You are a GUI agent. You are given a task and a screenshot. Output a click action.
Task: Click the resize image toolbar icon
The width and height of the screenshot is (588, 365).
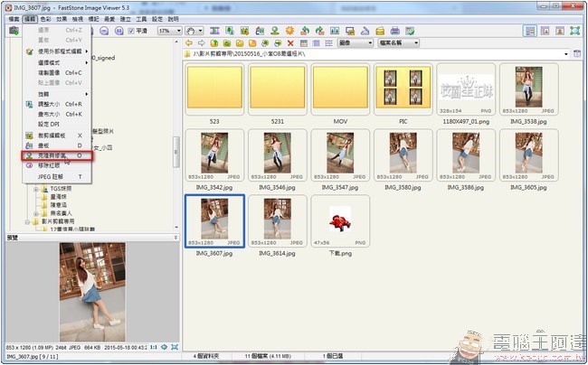[x=230, y=31]
